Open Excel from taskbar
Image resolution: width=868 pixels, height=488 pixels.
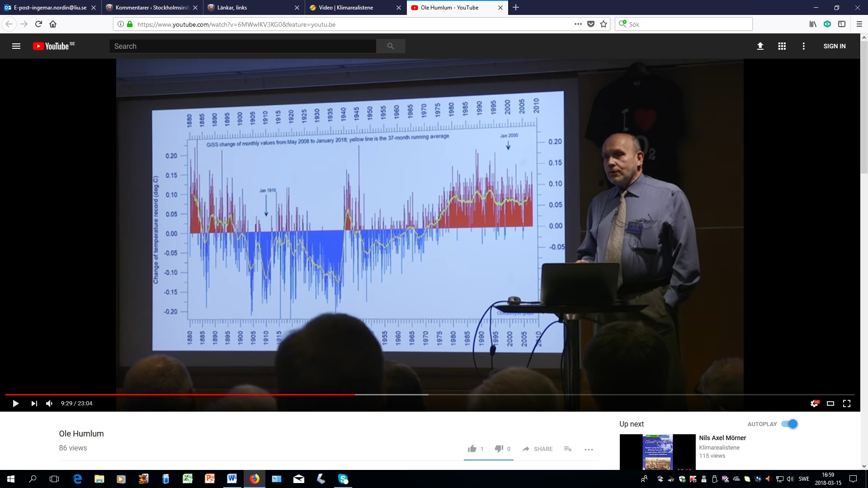point(188,479)
